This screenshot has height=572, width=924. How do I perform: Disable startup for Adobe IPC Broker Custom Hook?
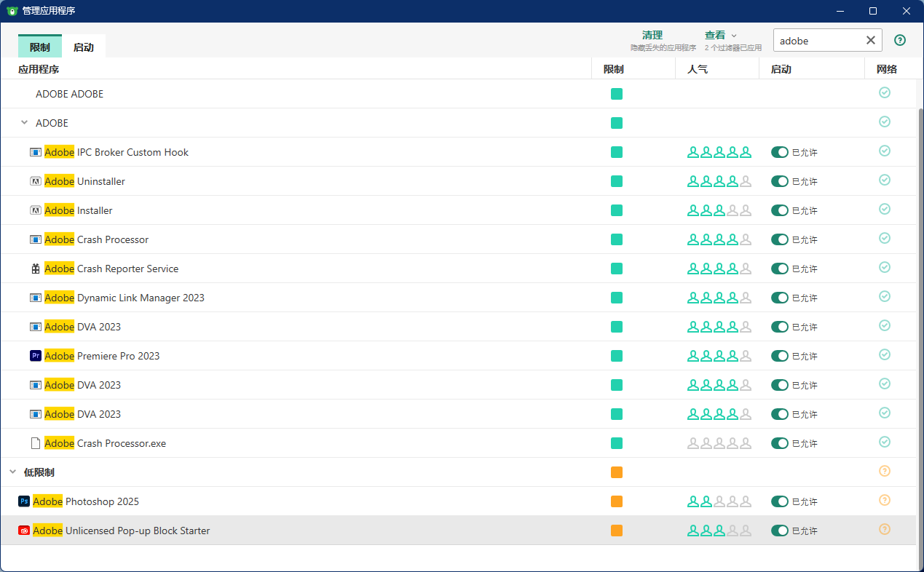[x=780, y=152]
